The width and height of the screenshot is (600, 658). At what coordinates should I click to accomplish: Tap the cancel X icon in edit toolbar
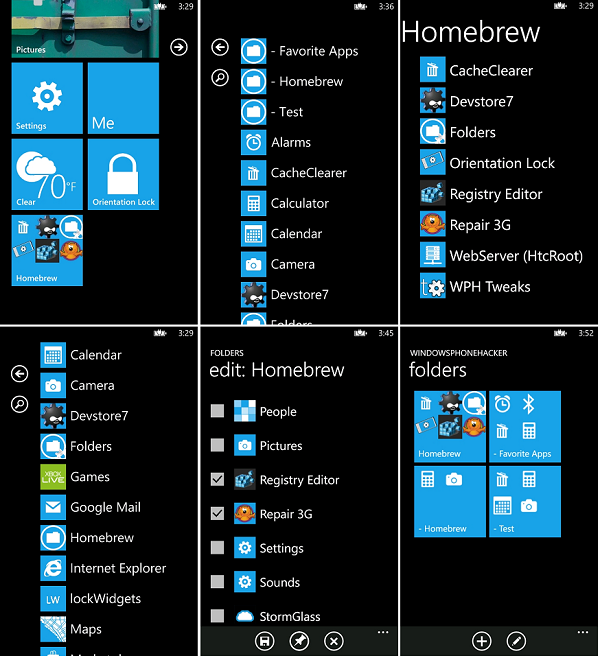(x=334, y=641)
